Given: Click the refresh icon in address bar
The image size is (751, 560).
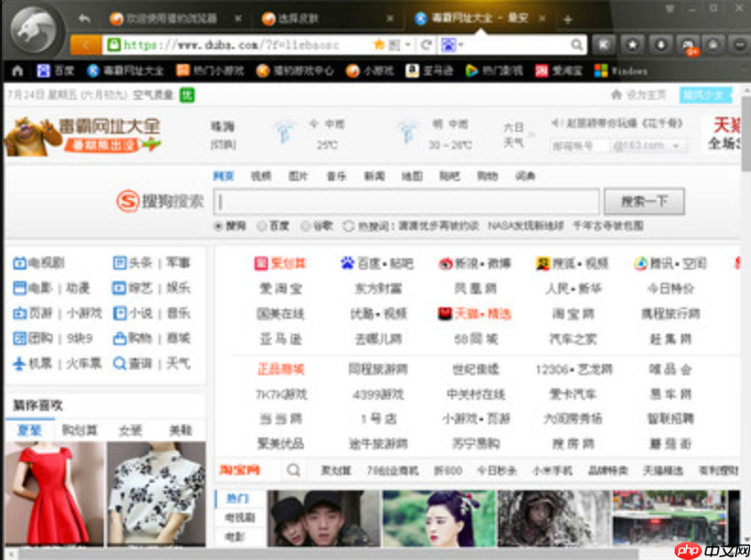Looking at the screenshot, I should tap(426, 44).
